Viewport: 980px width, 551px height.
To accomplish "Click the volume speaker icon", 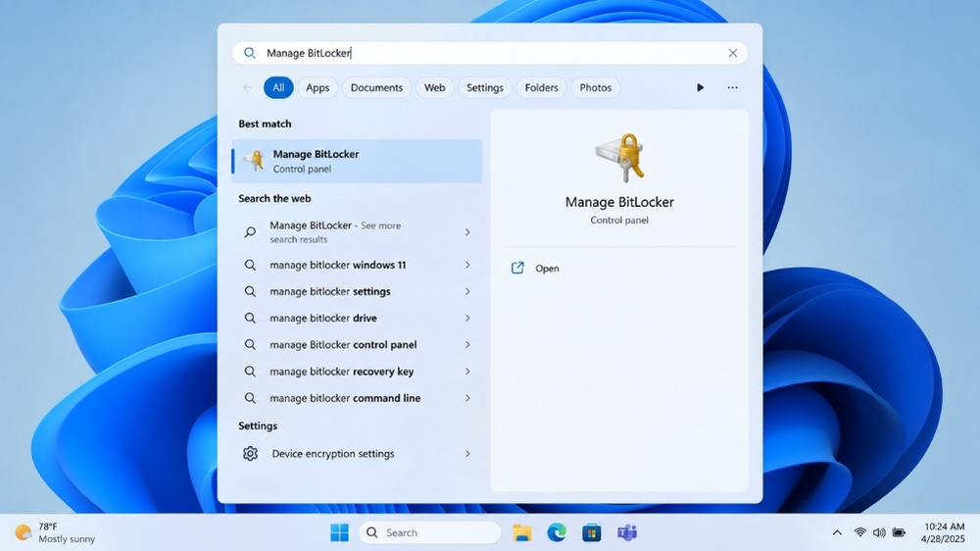I will [x=879, y=533].
